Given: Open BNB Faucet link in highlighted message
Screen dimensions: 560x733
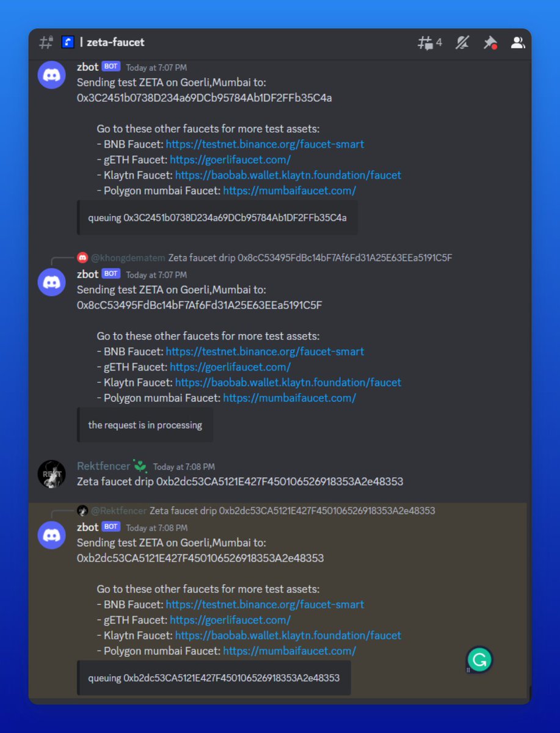Looking at the screenshot, I should [265, 605].
